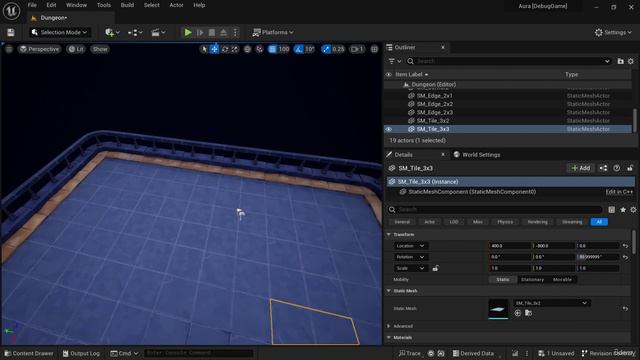Switch to the World Settings tab

(477, 155)
